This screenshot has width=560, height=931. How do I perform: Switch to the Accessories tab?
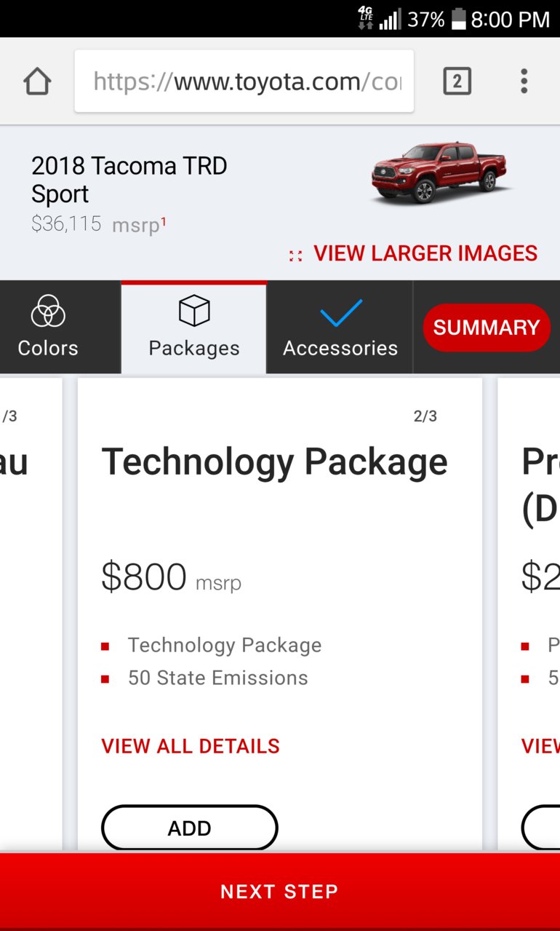point(340,328)
